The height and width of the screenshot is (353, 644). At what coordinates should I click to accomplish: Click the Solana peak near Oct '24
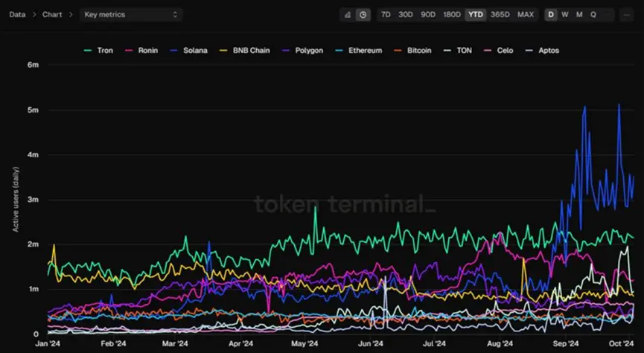click(619, 106)
